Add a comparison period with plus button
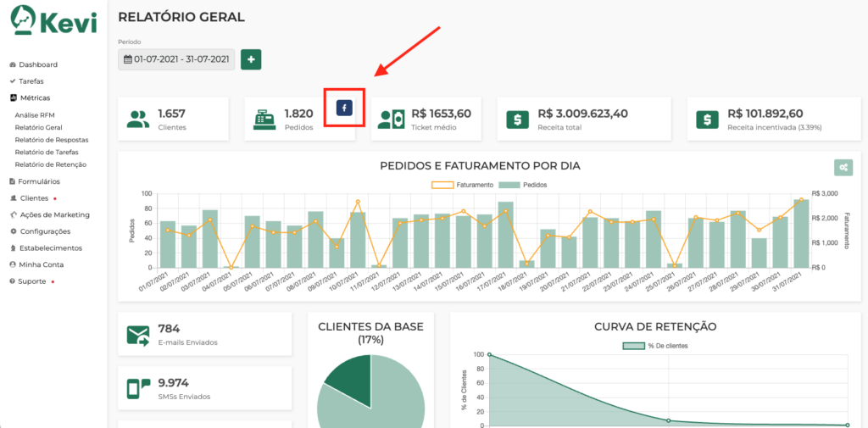 251,59
